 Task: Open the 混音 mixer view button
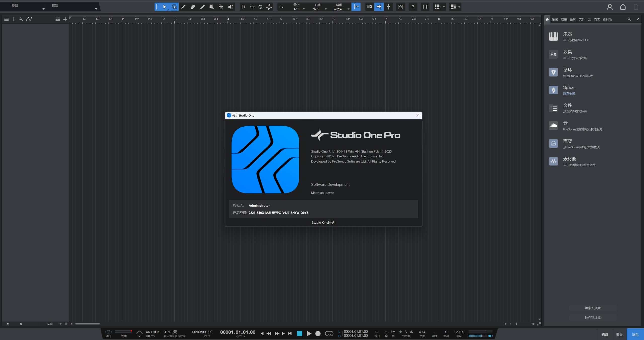619,335
